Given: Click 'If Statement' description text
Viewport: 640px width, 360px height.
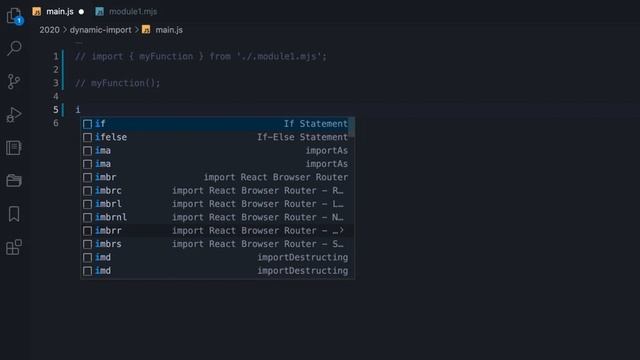Looking at the screenshot, I should pyautogui.click(x=316, y=124).
